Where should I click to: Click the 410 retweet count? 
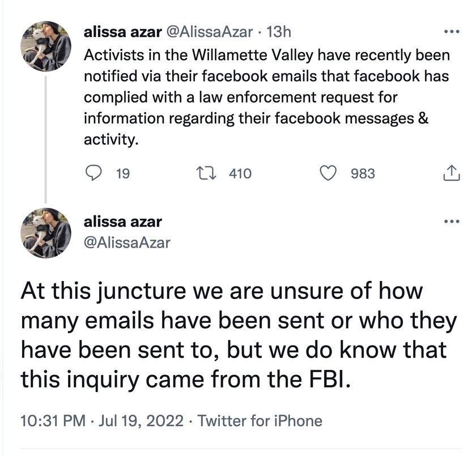point(240,173)
